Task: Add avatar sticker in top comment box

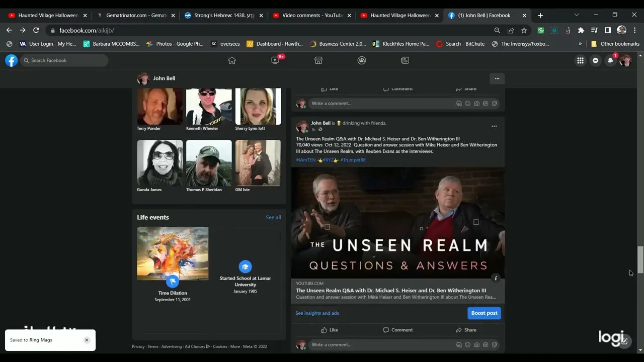Action: (459, 104)
